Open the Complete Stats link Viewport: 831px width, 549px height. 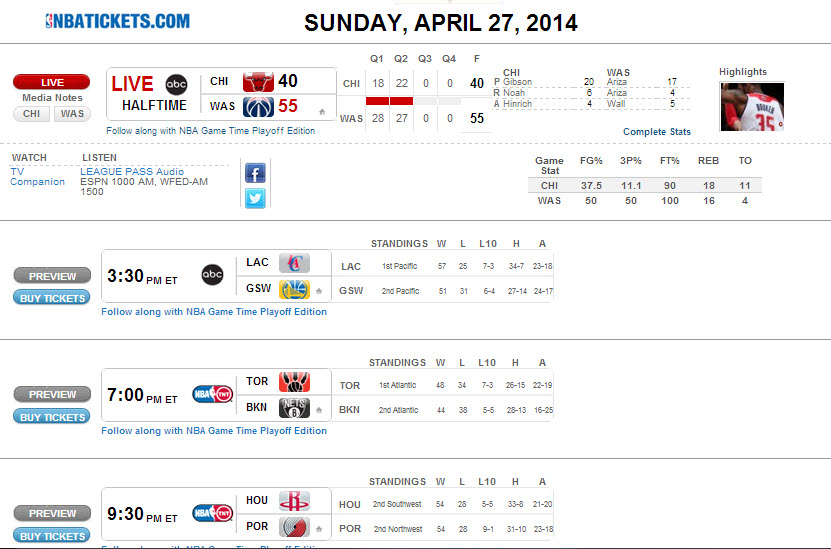[x=657, y=132]
